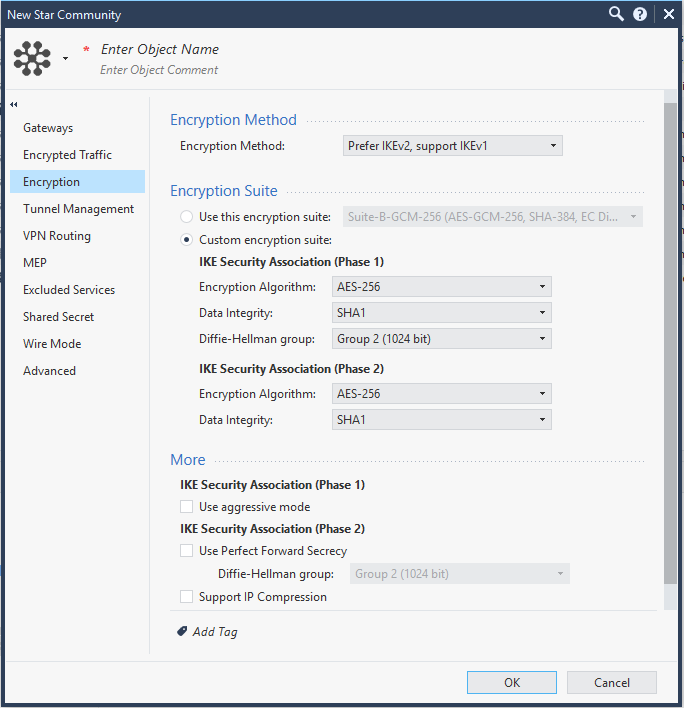Image resolution: width=684 pixels, height=708 pixels.
Task: Select the 'Use this encryption suite' radio button
Action: click(186, 217)
